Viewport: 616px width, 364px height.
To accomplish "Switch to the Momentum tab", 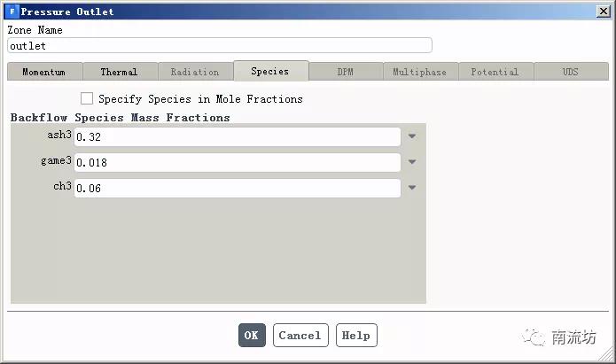I will coord(44,72).
